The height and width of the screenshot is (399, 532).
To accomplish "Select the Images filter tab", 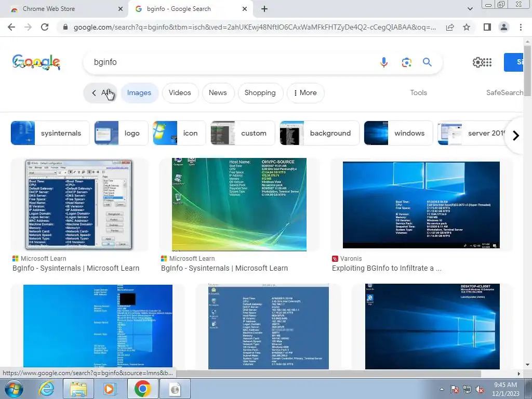I will tap(139, 92).
